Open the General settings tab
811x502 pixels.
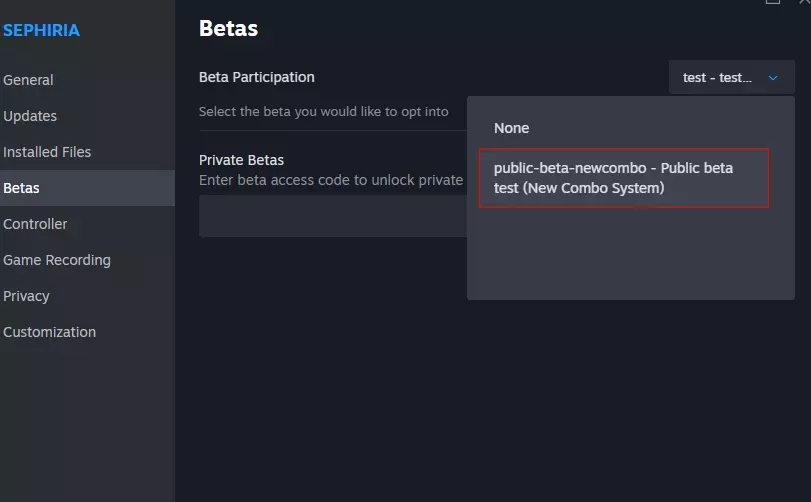[28, 80]
